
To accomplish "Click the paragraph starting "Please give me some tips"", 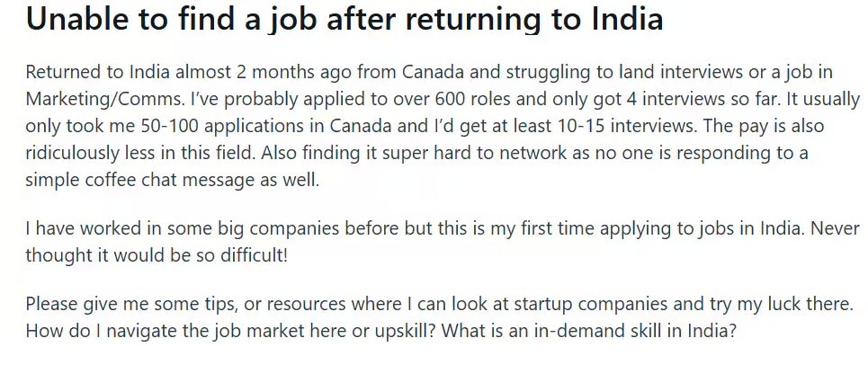I will pos(432,317).
